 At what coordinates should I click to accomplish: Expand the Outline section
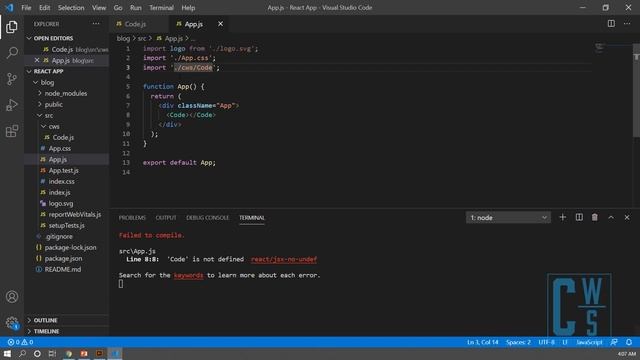68,320
